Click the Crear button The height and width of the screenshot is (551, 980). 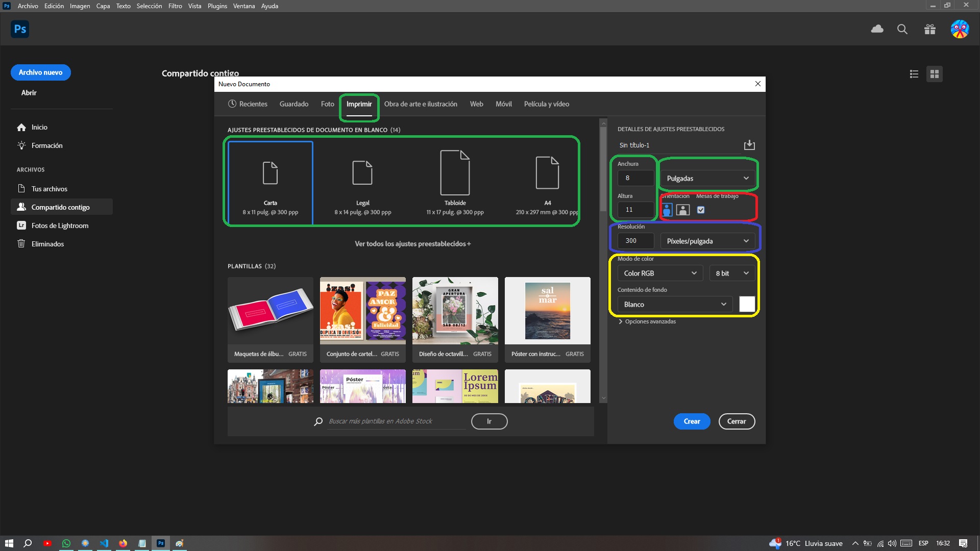[692, 421]
